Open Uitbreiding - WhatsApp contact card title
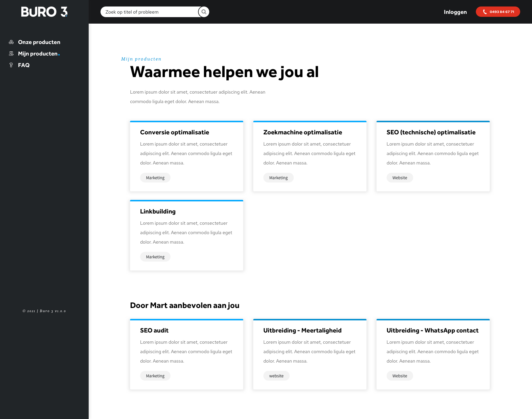Screen dimensions: 532x419 [x=432, y=330]
